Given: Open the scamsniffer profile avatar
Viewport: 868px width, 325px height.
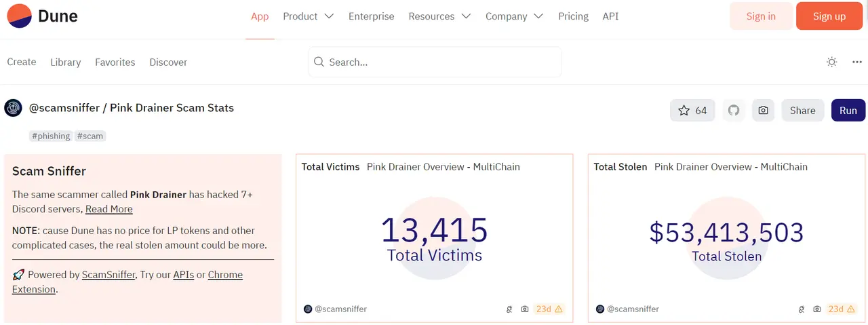Looking at the screenshot, I should 13,108.
